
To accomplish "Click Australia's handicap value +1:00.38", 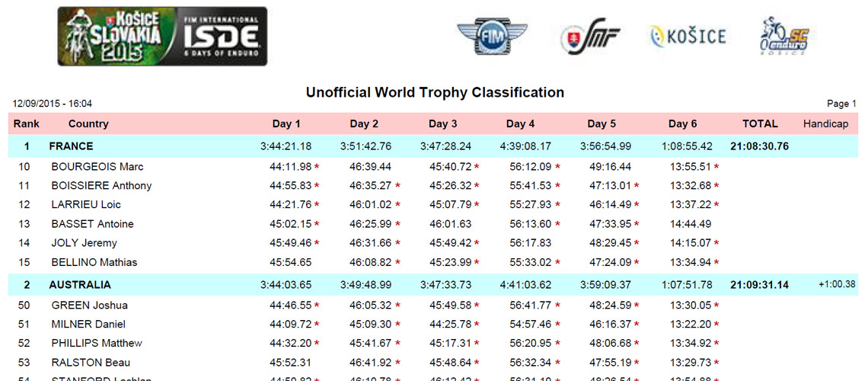I will click(x=837, y=284).
